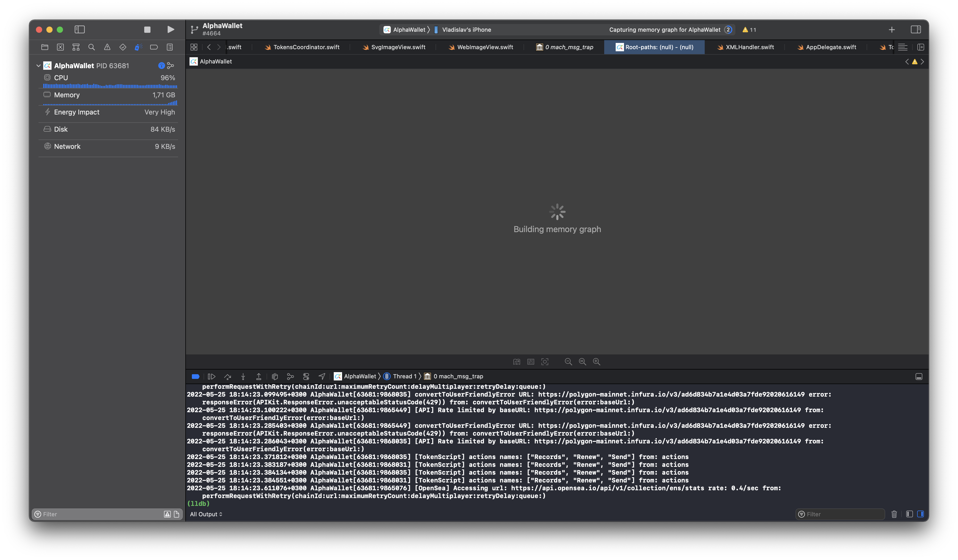Click the Debug Memory Graph button
Image resolution: width=958 pixels, height=560 pixels.
coord(291,377)
